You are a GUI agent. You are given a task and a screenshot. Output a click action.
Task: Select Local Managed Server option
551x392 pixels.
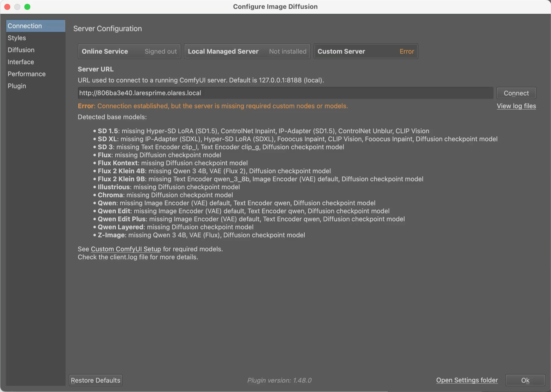(247, 51)
